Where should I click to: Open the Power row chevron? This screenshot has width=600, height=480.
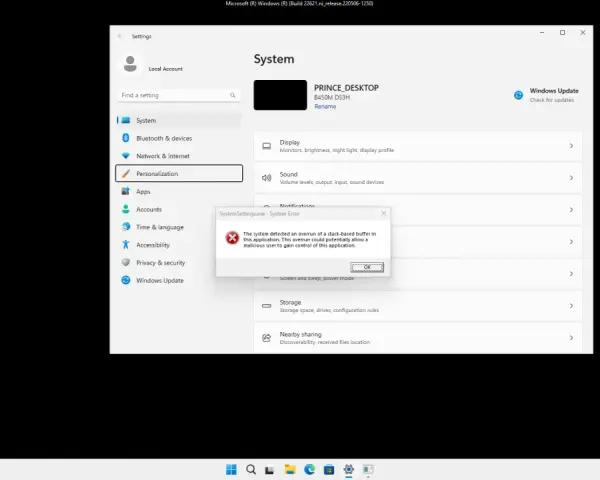[571, 274]
